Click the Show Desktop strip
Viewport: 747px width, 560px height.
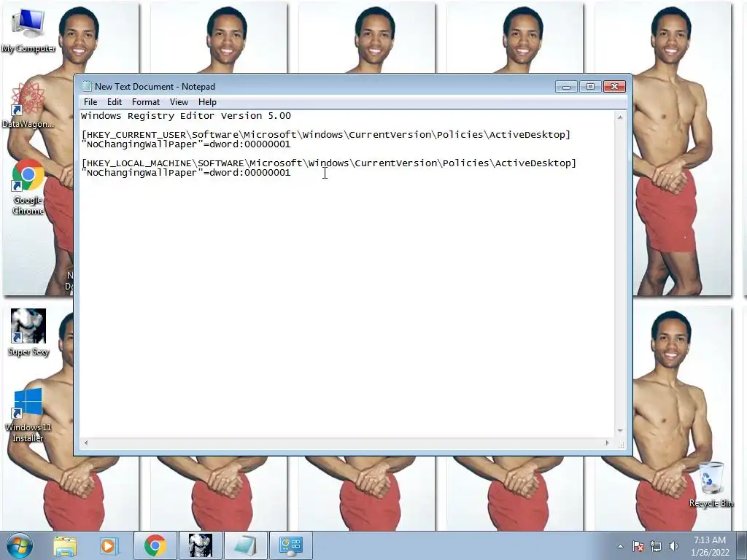coord(742,545)
